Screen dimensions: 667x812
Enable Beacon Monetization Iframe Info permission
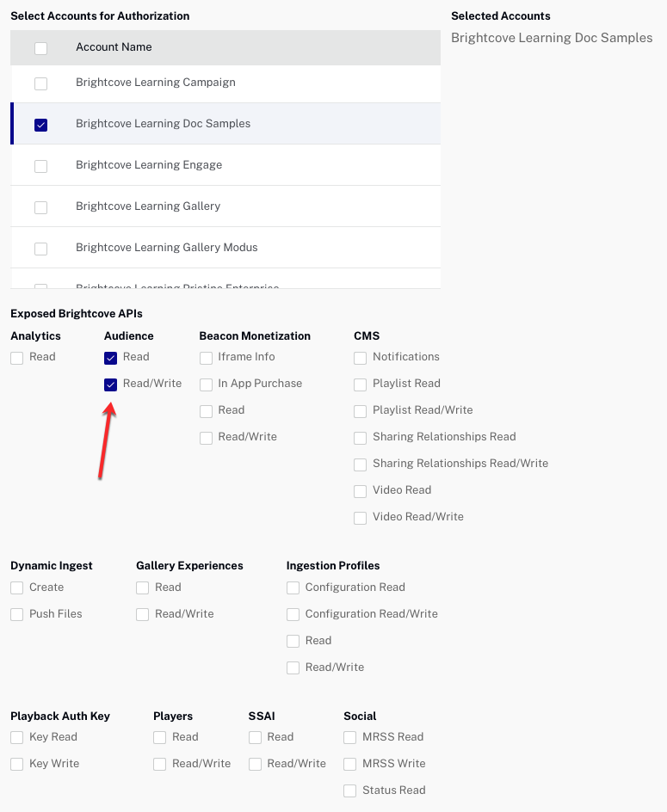206,358
